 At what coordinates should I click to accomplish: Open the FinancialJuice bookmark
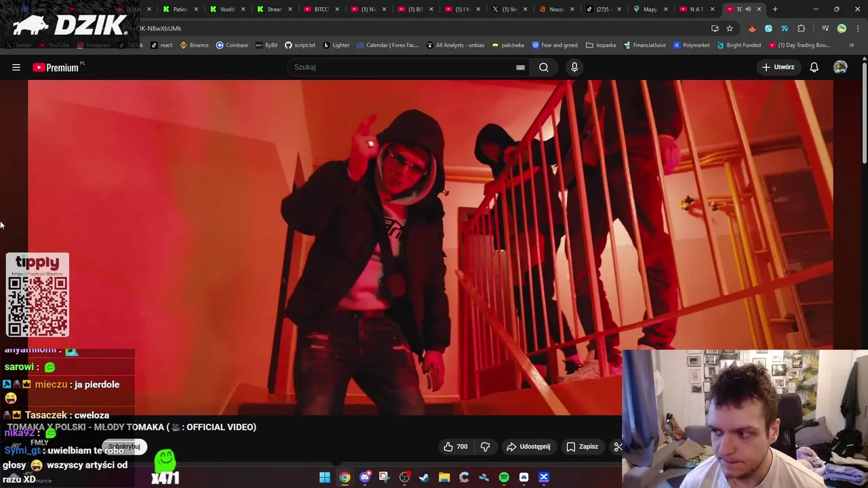(x=644, y=45)
